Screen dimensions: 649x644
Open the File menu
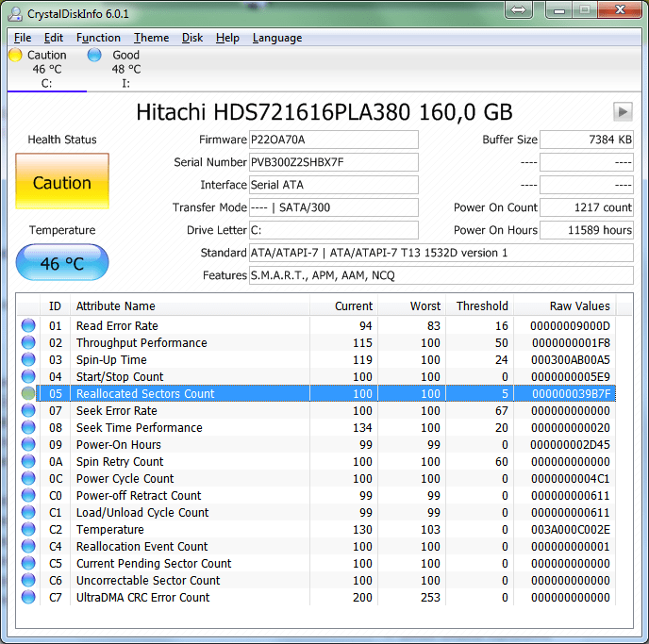point(23,38)
